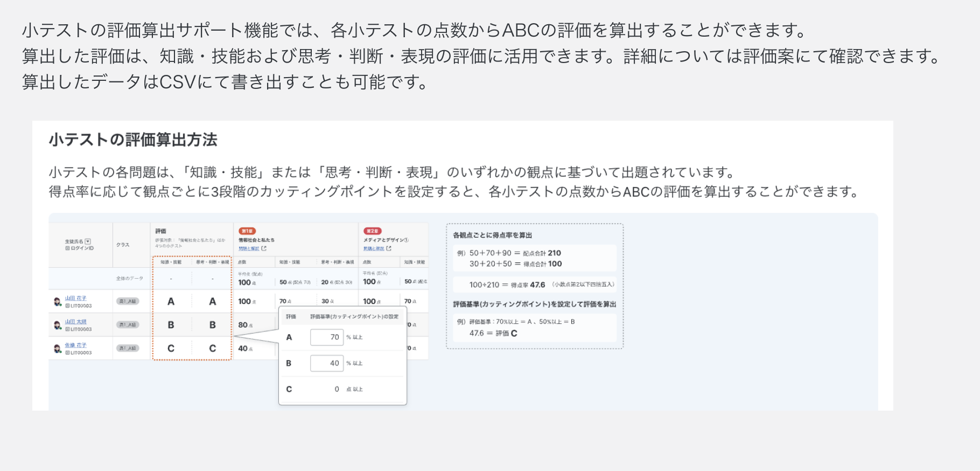Click the red 第2章 badge
The width and height of the screenshot is (980, 471).
[x=372, y=231]
